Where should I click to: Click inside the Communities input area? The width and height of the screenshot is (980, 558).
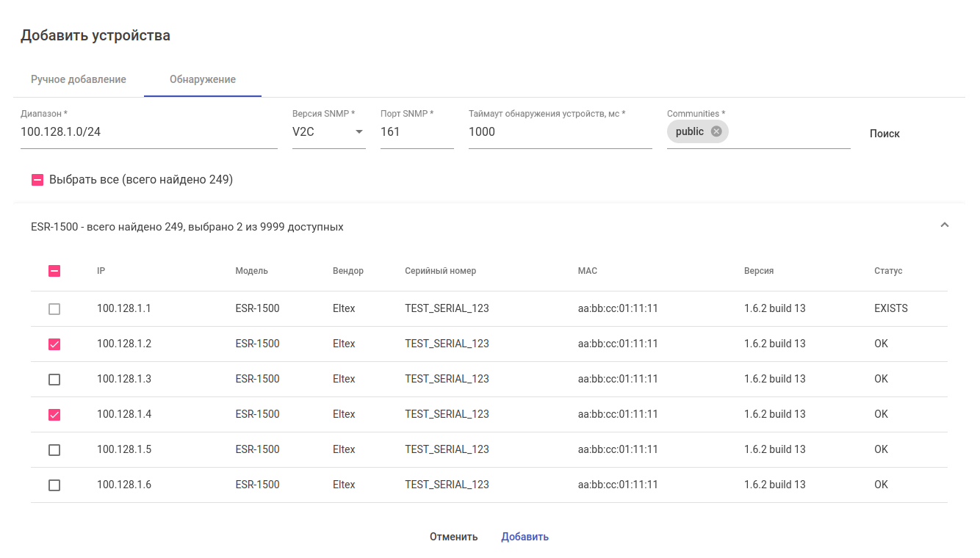790,132
